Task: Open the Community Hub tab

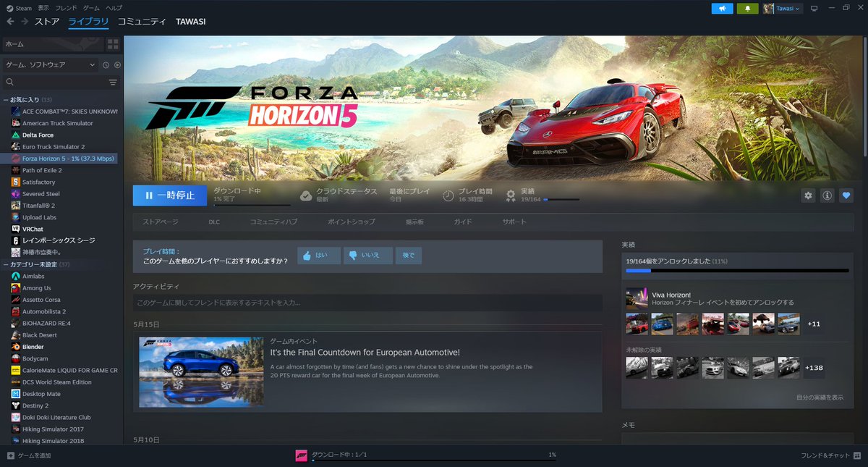Action: pos(273,222)
